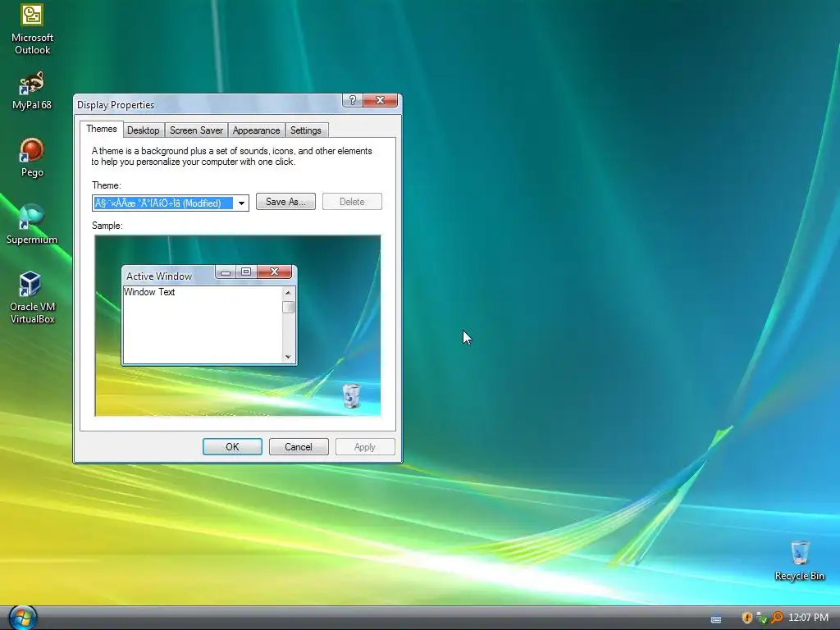The height and width of the screenshot is (630, 840).
Task: Click the taskbar clock showing 12:07 PM
Action: (x=808, y=618)
